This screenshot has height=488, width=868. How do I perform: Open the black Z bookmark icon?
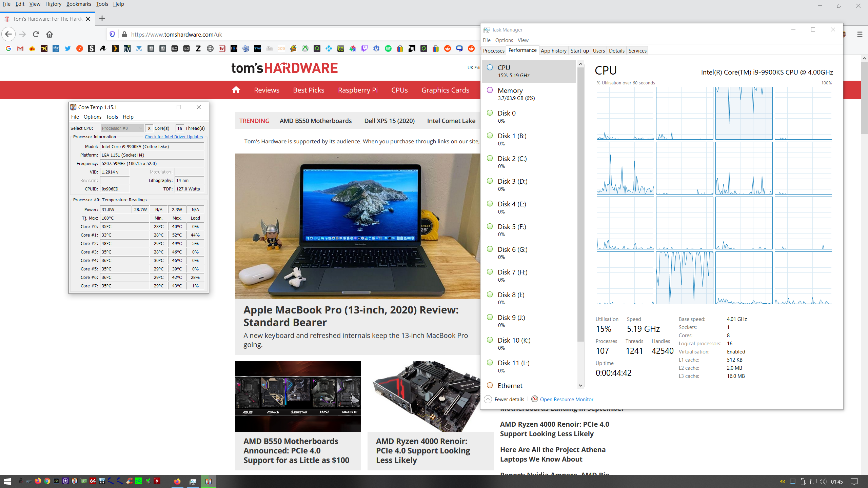coord(198,48)
